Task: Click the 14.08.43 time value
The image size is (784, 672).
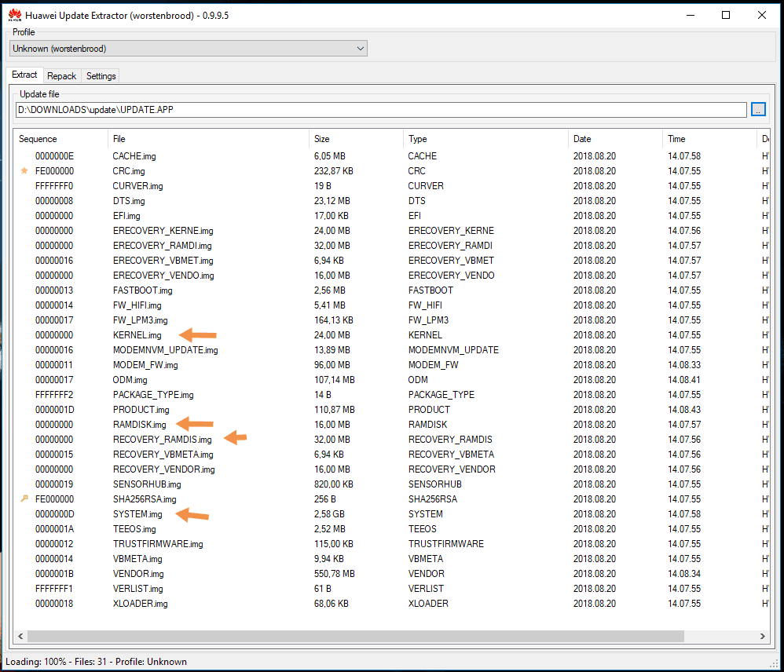Action: [684, 410]
